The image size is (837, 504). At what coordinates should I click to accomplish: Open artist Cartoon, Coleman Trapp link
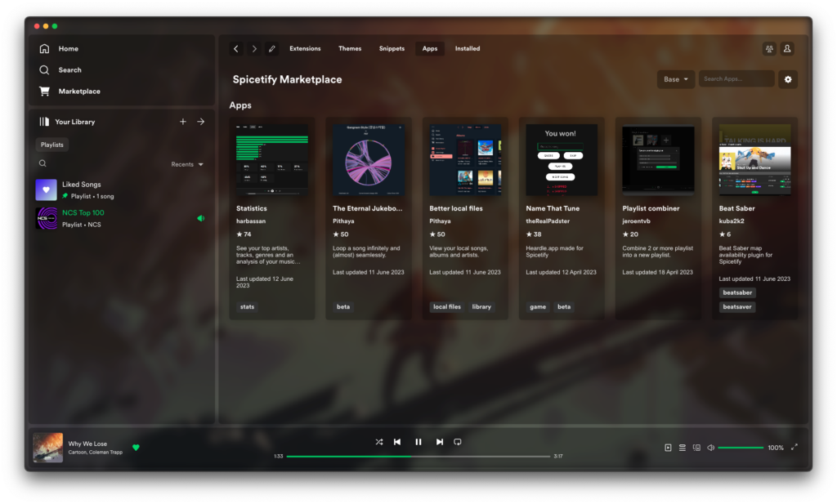point(96,453)
